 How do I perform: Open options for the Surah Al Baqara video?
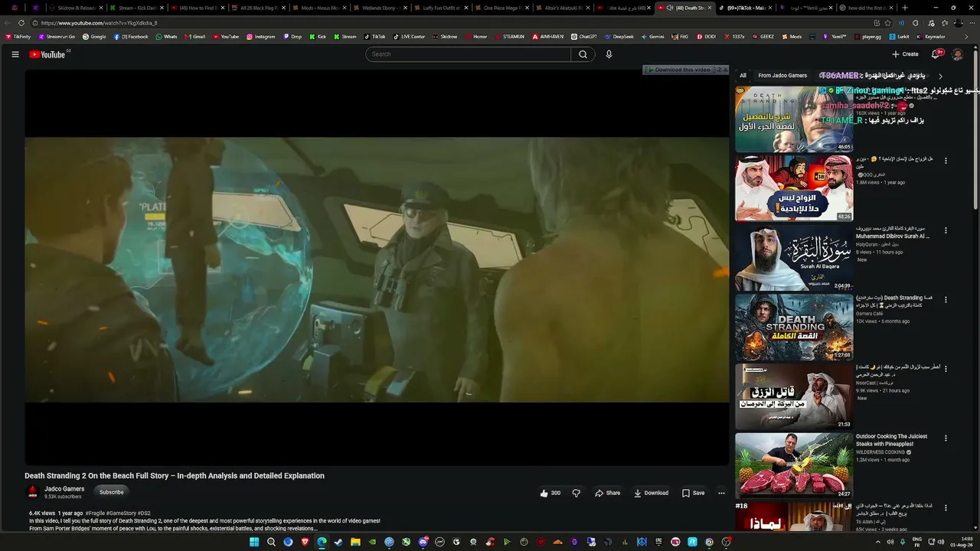(x=946, y=230)
